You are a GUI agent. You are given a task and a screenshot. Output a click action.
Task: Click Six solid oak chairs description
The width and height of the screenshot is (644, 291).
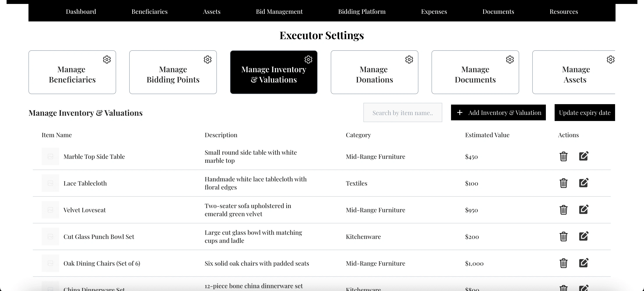(x=257, y=263)
